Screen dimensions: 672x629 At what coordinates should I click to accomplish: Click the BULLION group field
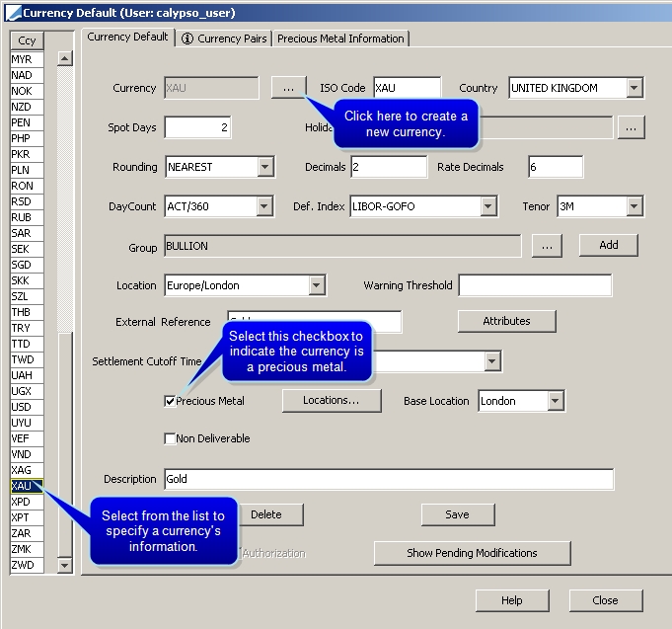342,246
